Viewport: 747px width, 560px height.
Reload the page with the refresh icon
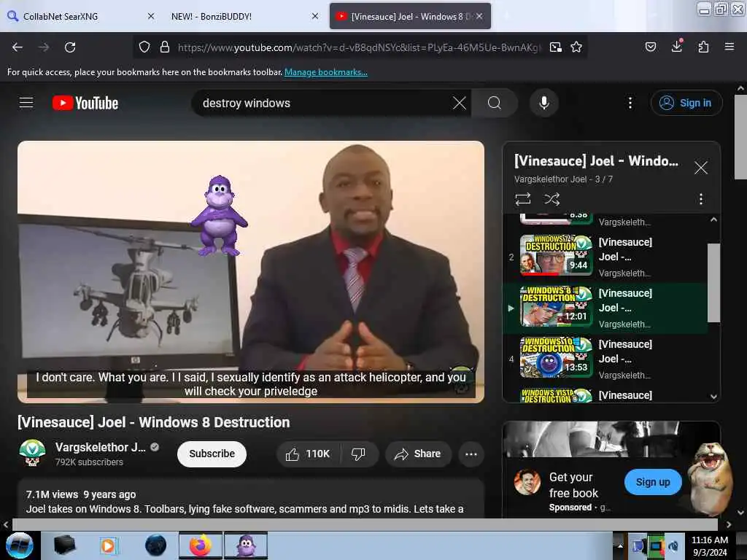click(70, 47)
